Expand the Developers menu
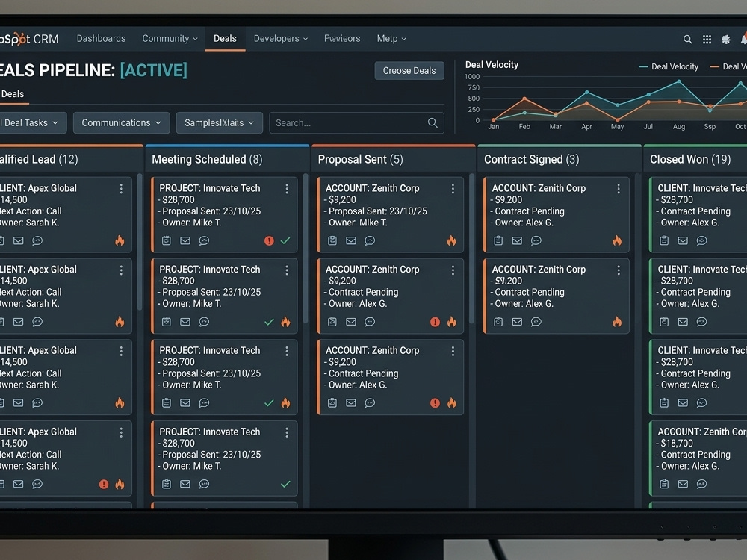The height and width of the screenshot is (560, 747). (281, 39)
